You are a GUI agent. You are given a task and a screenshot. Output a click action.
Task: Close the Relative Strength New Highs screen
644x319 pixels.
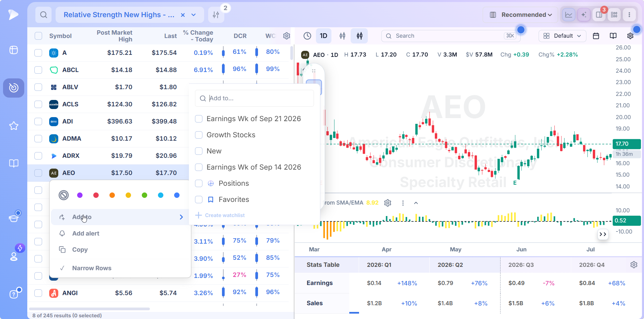click(183, 15)
